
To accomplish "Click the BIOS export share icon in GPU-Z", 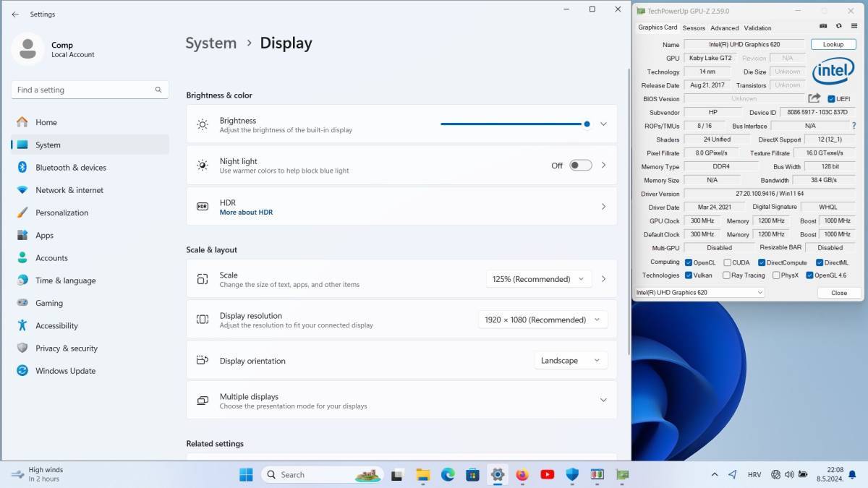I will [x=814, y=98].
